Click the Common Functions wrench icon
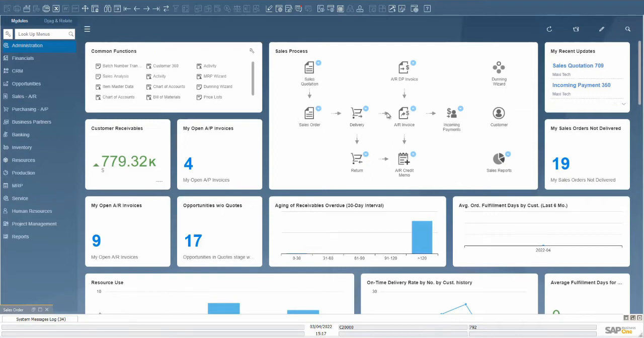644x338 pixels. [x=252, y=51]
